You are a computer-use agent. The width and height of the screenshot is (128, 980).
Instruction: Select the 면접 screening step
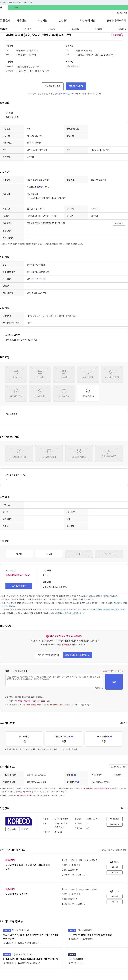(x=49, y=553)
